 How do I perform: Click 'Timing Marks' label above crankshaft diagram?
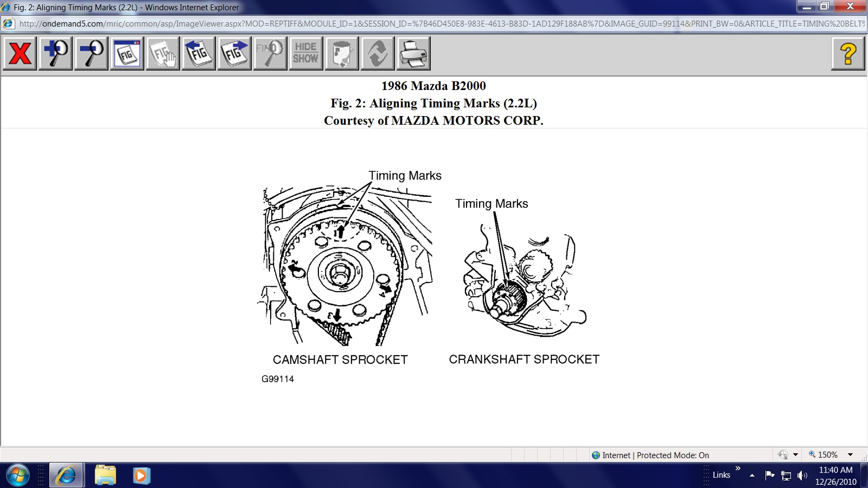[492, 204]
